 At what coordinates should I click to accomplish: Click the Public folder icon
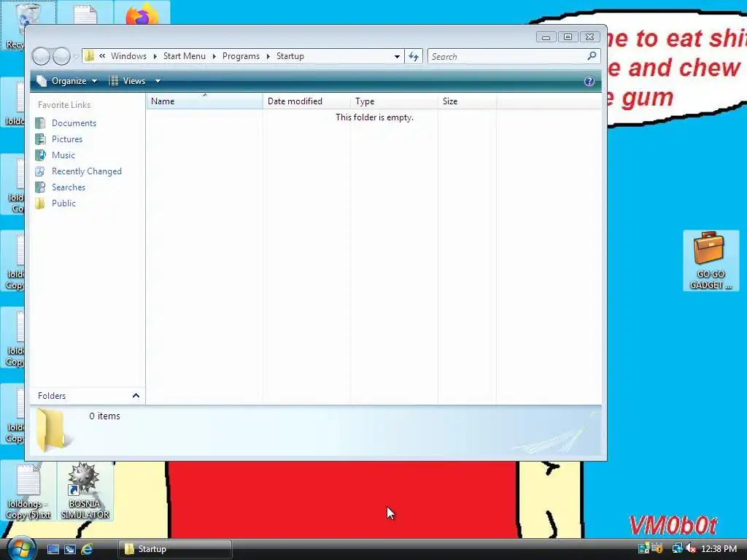(41, 203)
